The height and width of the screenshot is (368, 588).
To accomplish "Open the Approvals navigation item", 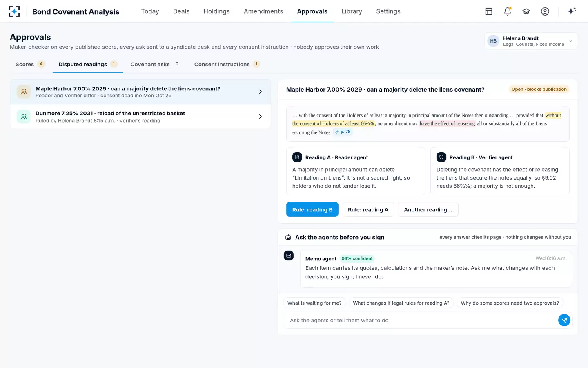I will click(312, 11).
